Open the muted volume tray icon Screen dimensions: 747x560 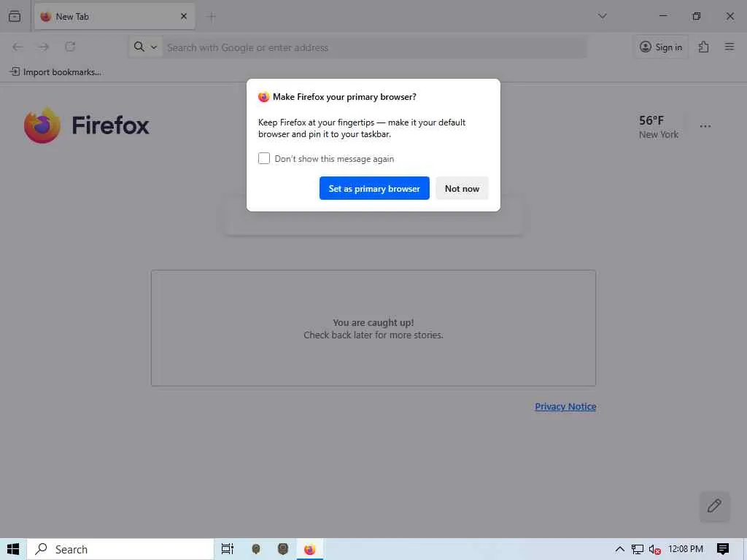(x=655, y=549)
